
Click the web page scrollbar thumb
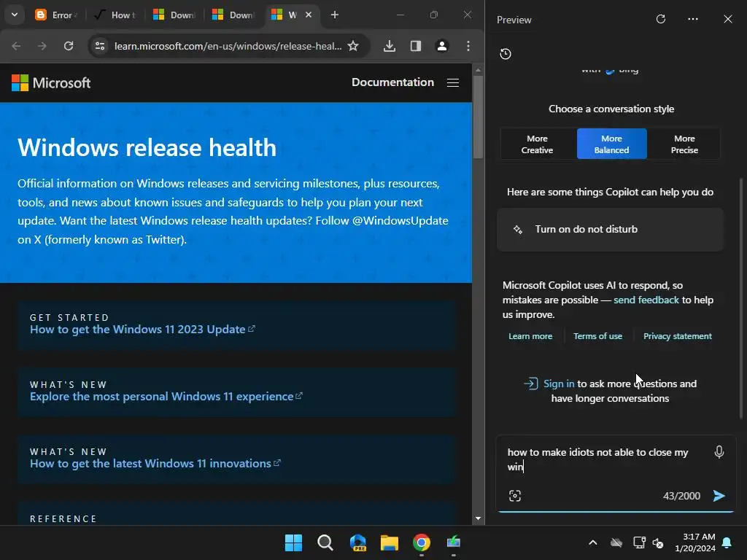(x=478, y=117)
